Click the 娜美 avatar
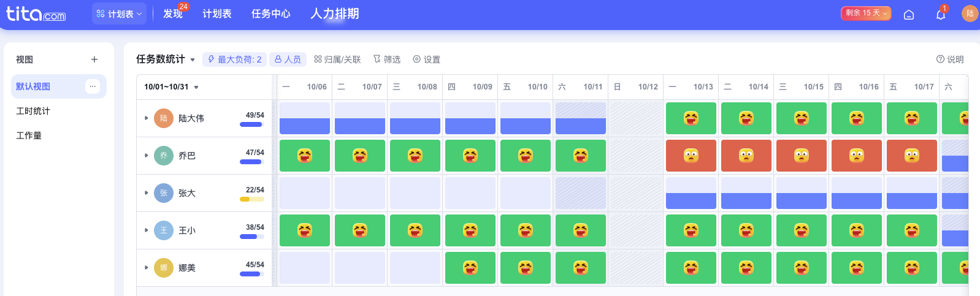Viewport: 980px width, 296px height. [x=164, y=268]
